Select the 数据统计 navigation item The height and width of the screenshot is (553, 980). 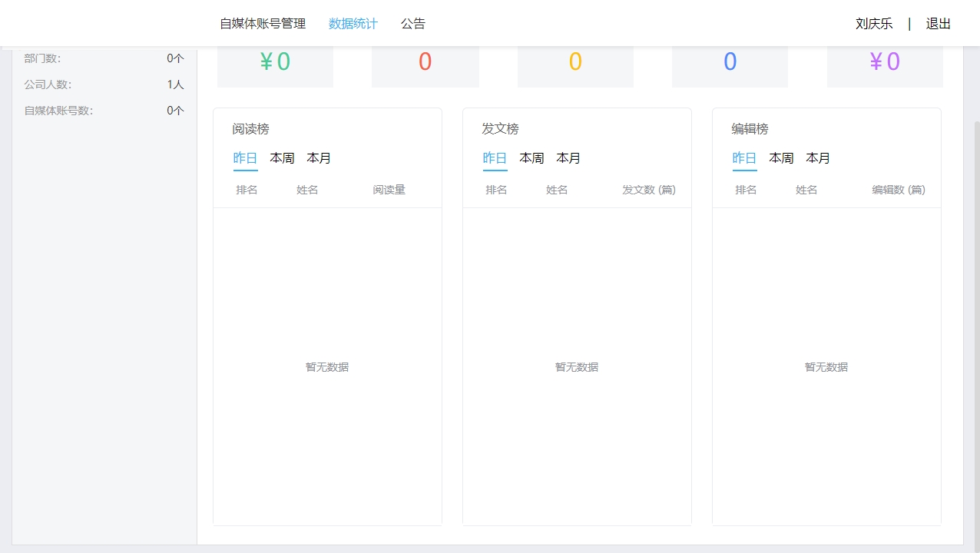353,24
